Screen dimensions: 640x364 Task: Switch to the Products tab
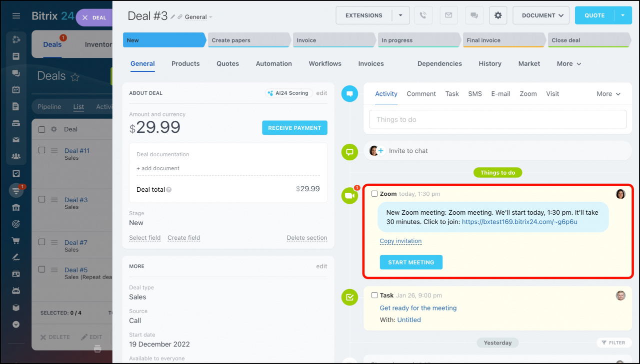point(185,63)
